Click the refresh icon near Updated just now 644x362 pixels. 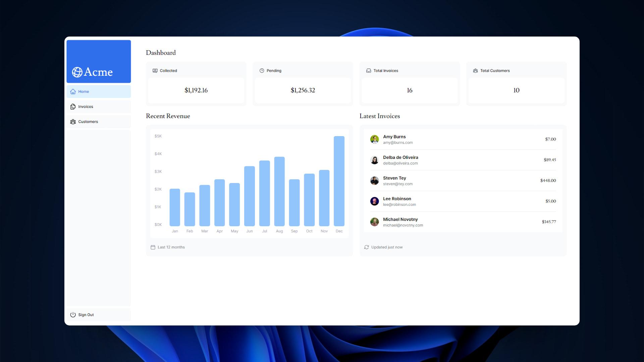point(366,247)
